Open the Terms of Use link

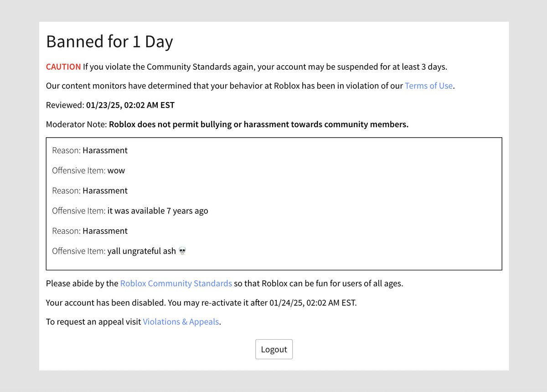pyautogui.click(x=428, y=86)
